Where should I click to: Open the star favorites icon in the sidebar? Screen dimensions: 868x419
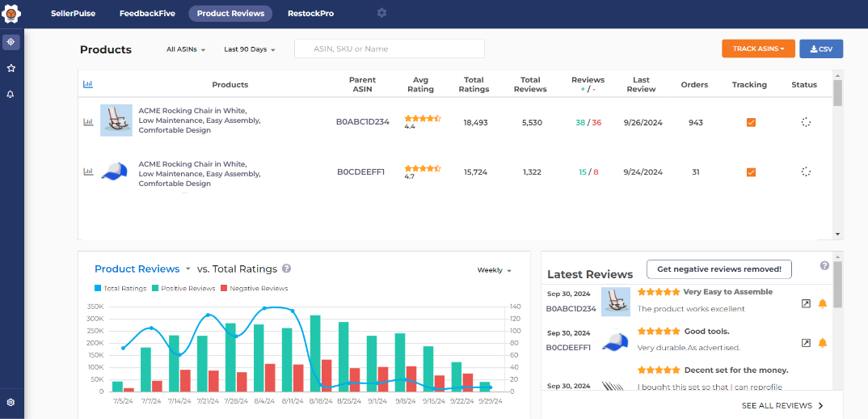click(11, 68)
